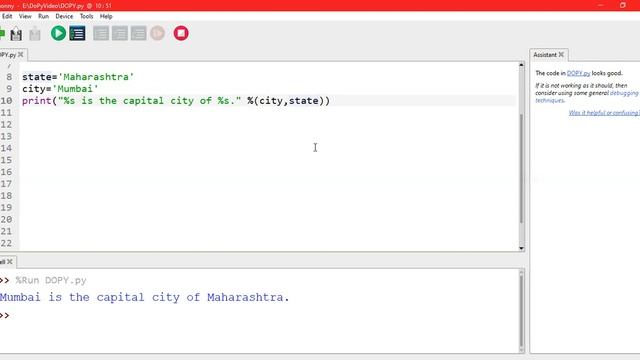Click the editor scrollbar up arrow
The width and height of the screenshot is (640, 360).
pos(521,65)
